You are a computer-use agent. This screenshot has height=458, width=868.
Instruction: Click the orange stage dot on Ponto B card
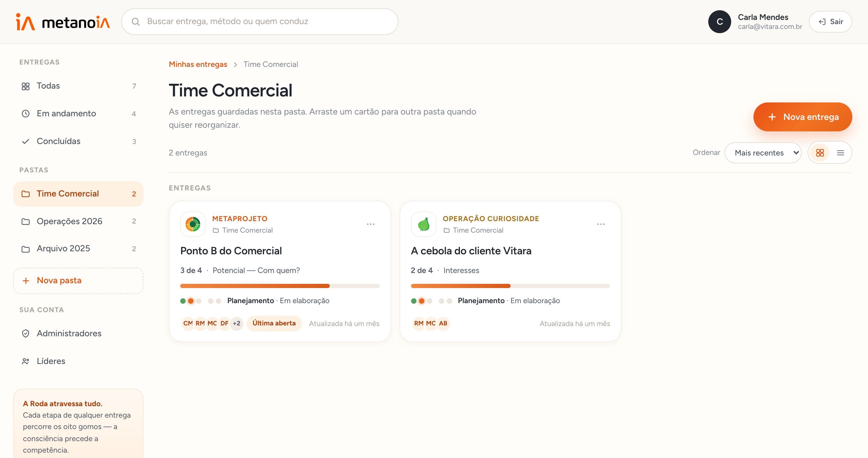coord(191,301)
